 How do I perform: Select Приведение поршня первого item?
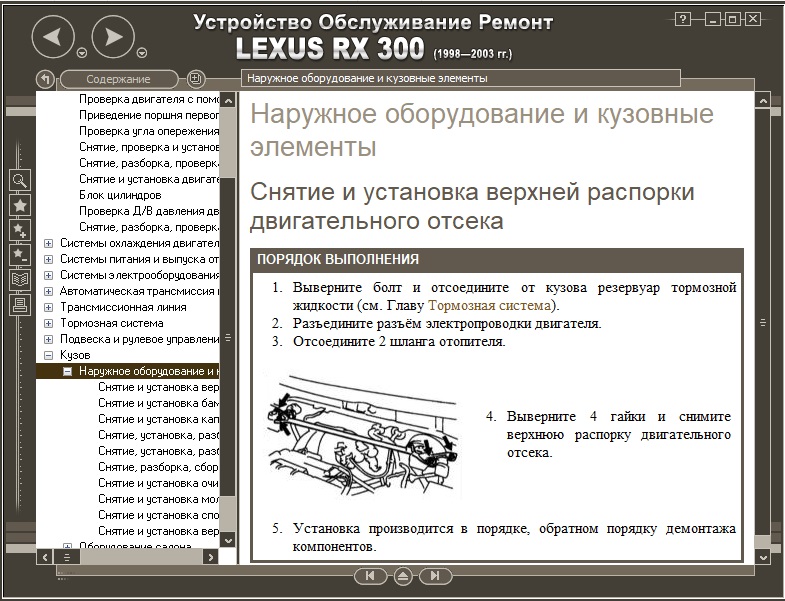[149, 115]
